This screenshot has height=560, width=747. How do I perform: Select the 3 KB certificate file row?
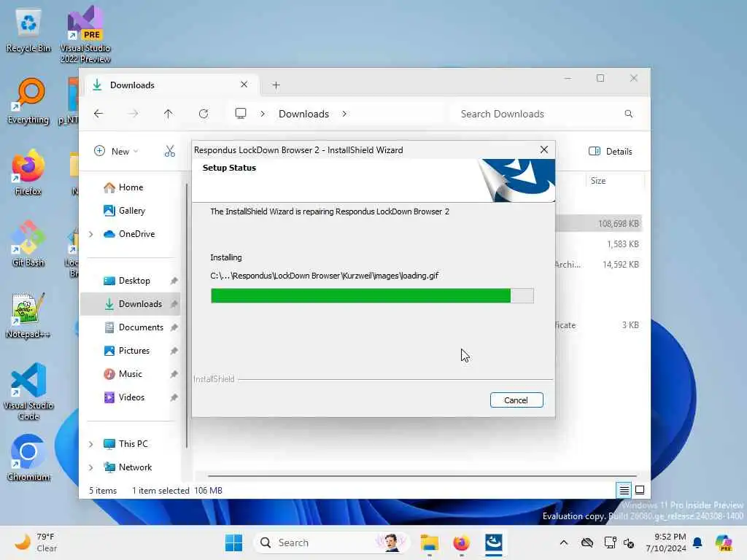(x=599, y=324)
